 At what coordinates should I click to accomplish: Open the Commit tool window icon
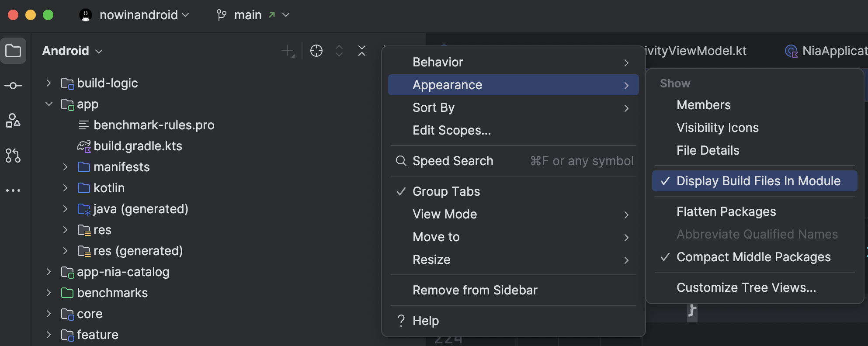(13, 86)
